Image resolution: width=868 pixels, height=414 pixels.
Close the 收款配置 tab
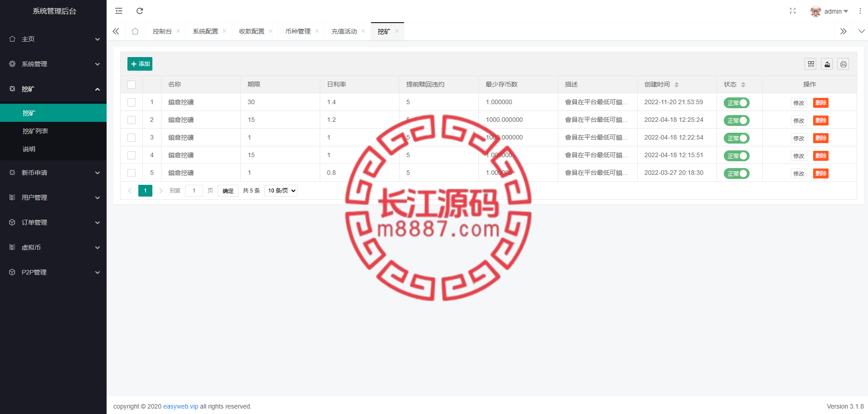271,31
